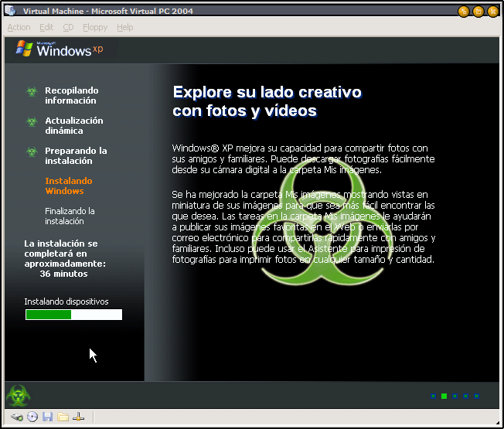Click the CD drive icon in status bar
504x429 pixels.
coord(32,417)
